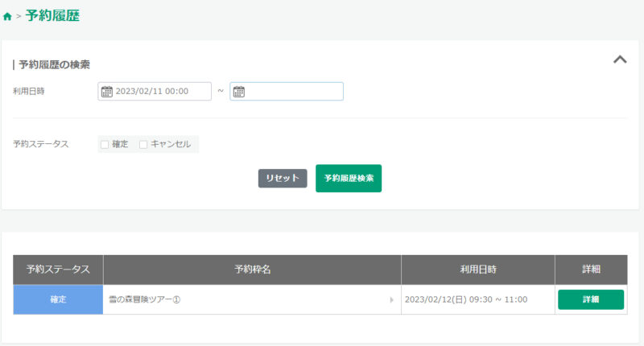The width and height of the screenshot is (644, 346).
Task: Click the 詳細 column header
Action: point(591,270)
